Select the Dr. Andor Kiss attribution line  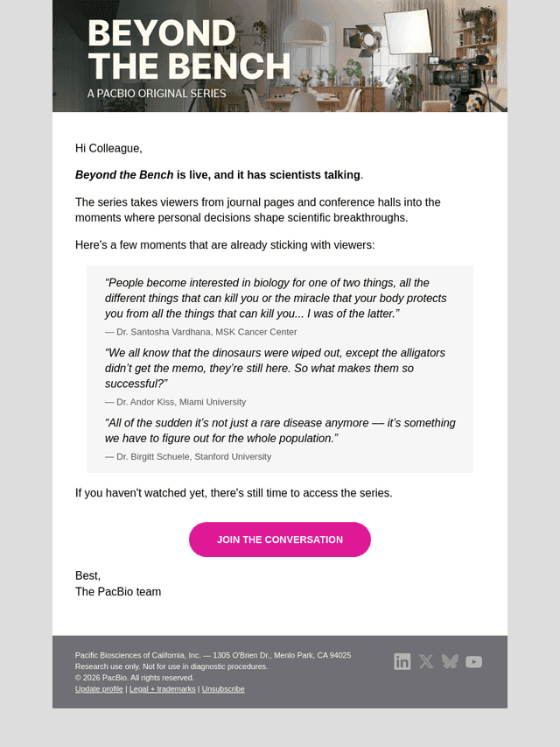point(175,402)
